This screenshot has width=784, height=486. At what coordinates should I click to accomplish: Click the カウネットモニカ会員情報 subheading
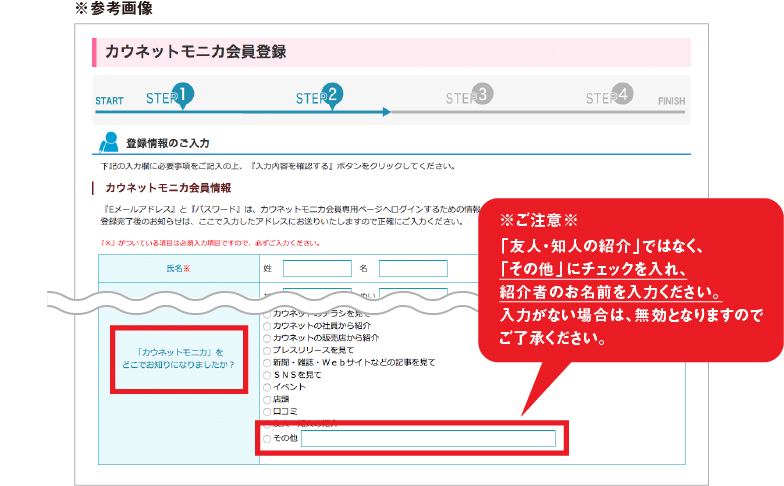click(x=168, y=188)
